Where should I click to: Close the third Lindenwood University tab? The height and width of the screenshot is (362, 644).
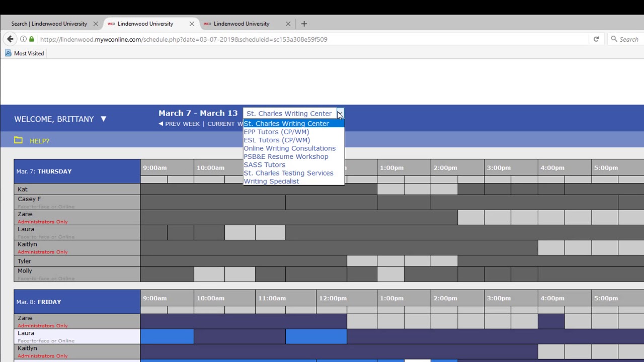pos(288,24)
